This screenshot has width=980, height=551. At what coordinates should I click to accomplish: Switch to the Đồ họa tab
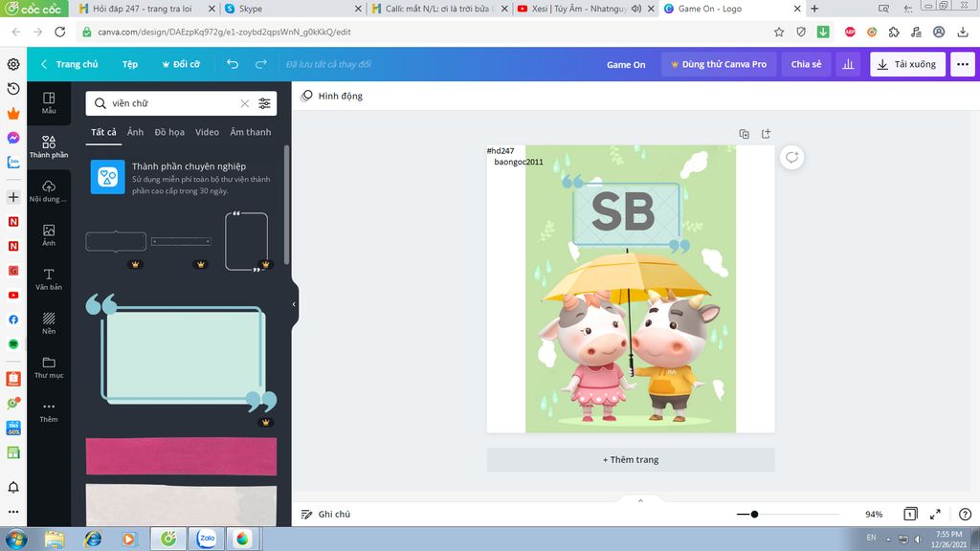(x=169, y=132)
